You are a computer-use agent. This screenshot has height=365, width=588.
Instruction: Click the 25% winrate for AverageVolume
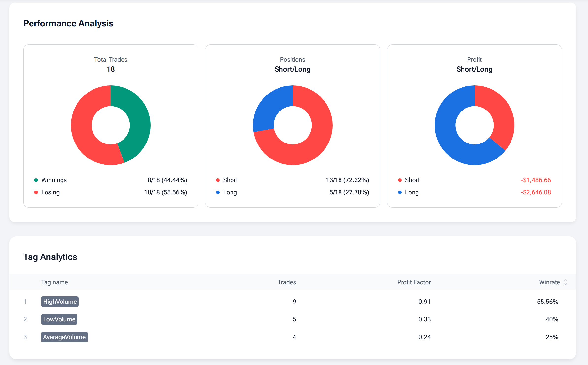click(552, 337)
